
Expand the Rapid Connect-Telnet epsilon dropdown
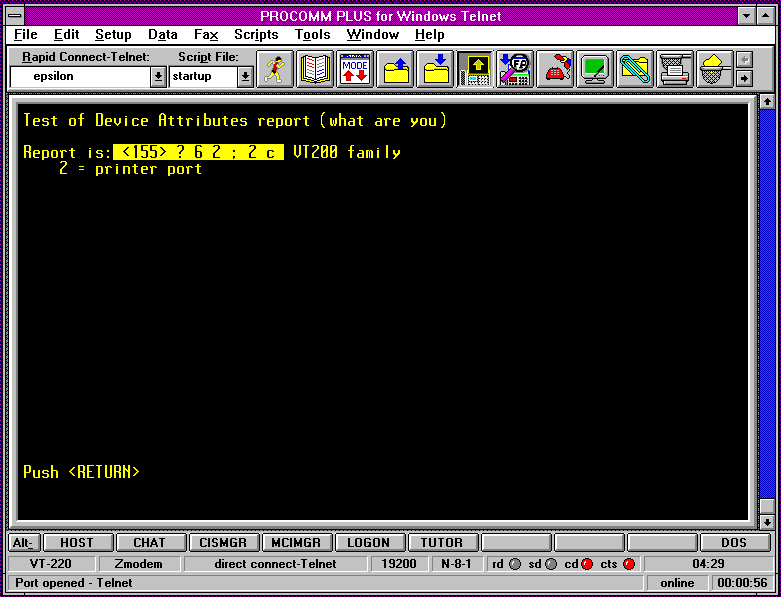pos(158,77)
